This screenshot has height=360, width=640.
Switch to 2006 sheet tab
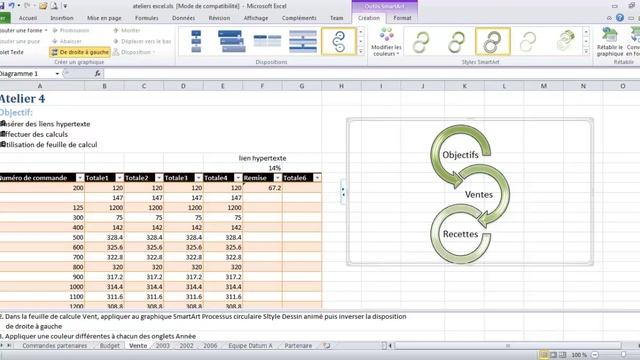click(210, 346)
